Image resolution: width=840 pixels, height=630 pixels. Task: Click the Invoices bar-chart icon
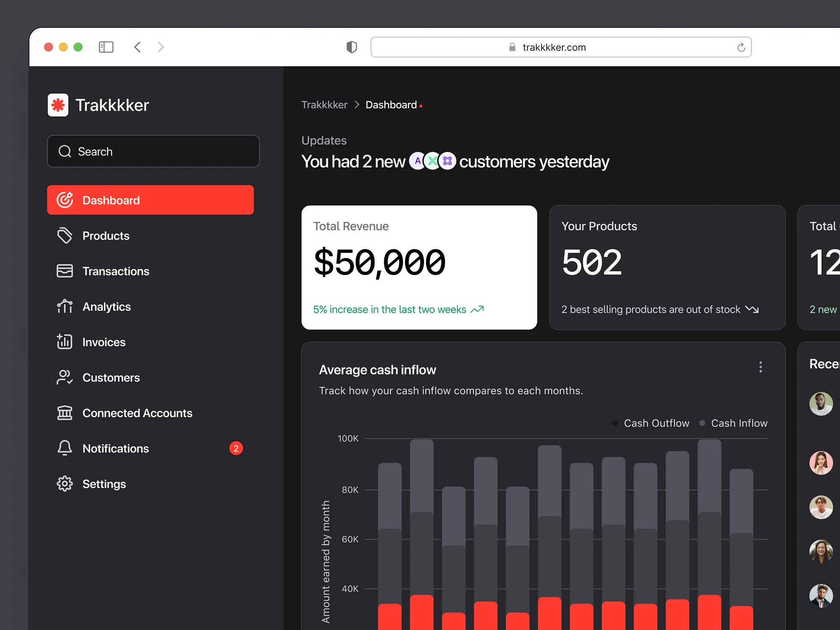click(65, 342)
